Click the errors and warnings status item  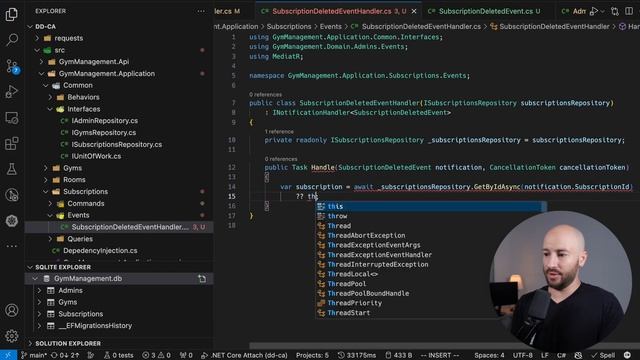tap(156, 355)
